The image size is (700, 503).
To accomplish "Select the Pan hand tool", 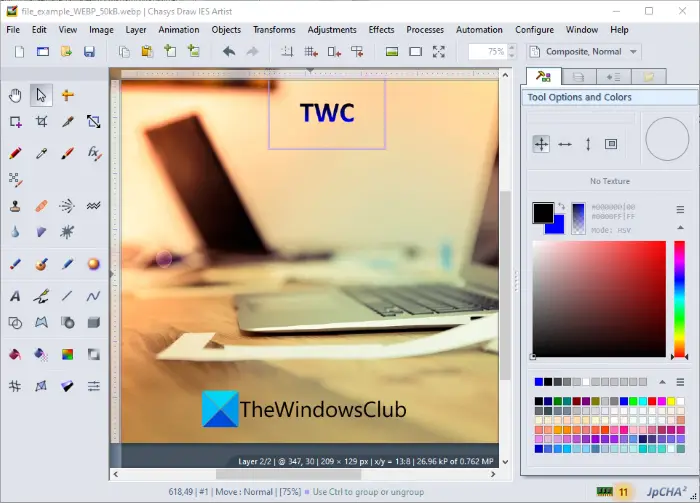I will click(x=15, y=95).
